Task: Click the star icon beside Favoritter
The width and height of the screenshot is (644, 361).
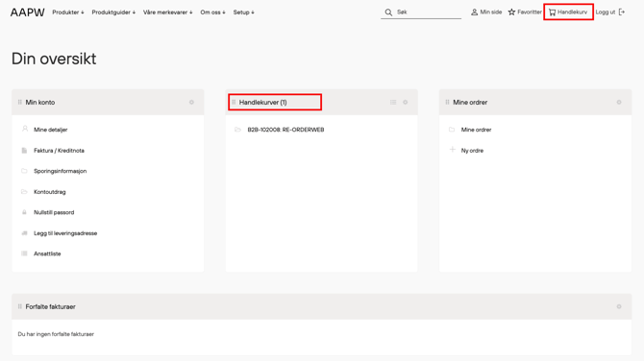Action: click(511, 12)
